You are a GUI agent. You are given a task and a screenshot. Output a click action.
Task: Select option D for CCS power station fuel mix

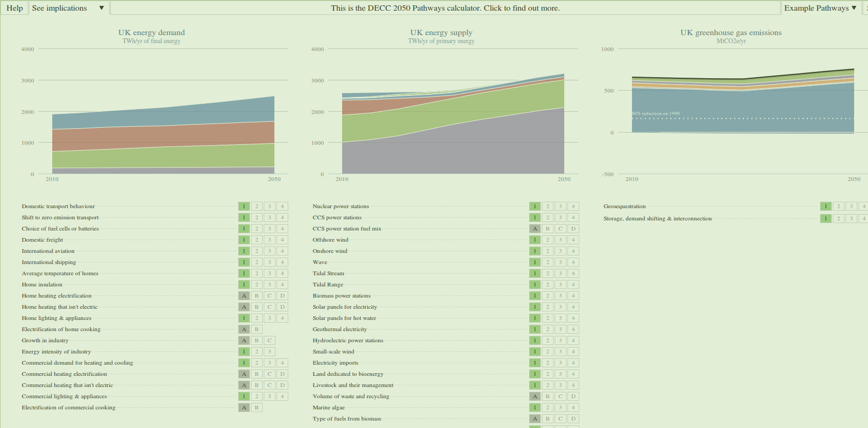point(573,229)
